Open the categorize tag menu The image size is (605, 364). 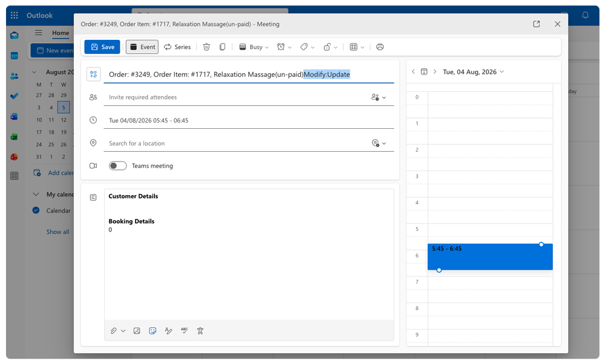(307, 47)
